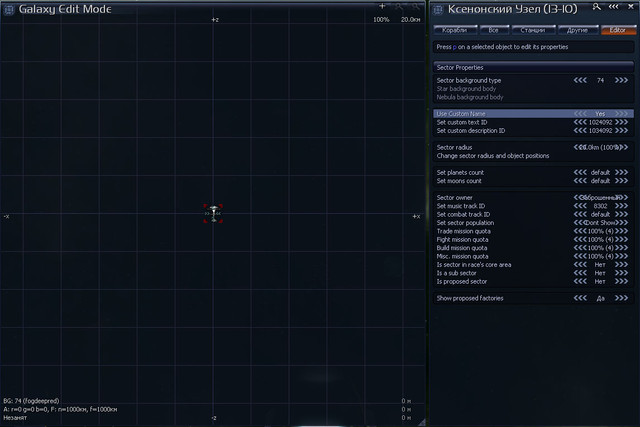Select the station object at the map center
The height and width of the screenshot is (427, 640).
[213, 214]
